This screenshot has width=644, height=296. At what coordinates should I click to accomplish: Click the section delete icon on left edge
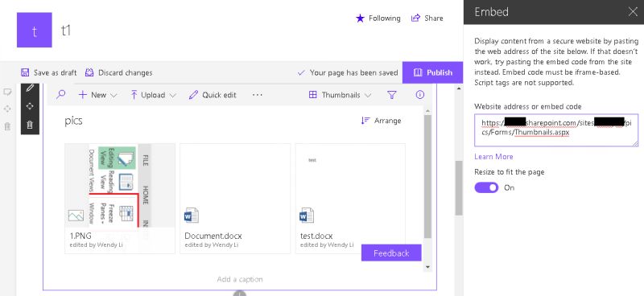7,126
